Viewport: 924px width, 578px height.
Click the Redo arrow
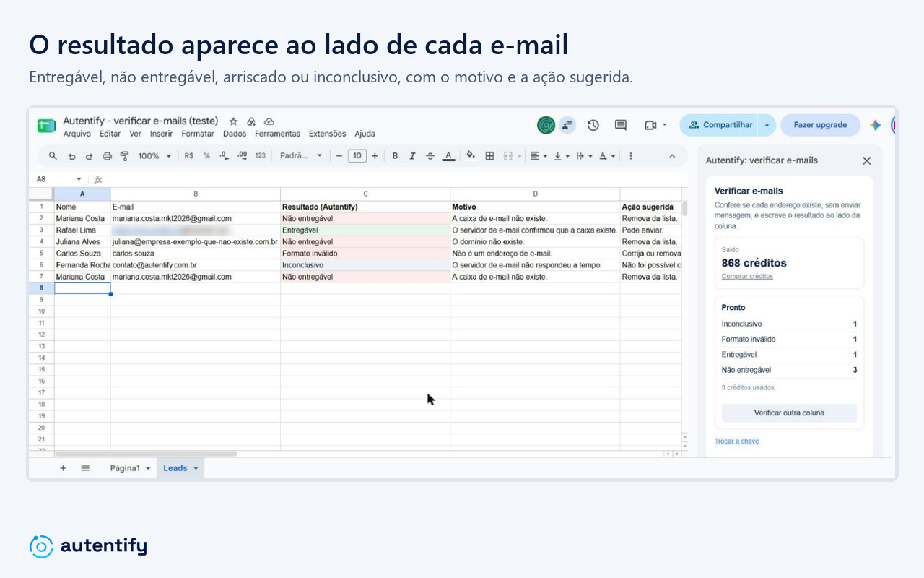pos(89,155)
